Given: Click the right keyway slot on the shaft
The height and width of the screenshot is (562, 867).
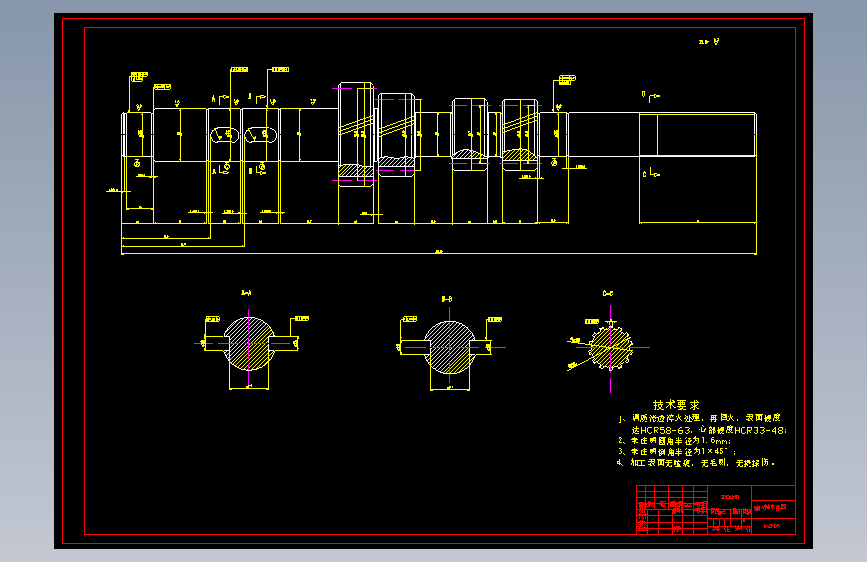Looking at the screenshot, I should point(260,135).
